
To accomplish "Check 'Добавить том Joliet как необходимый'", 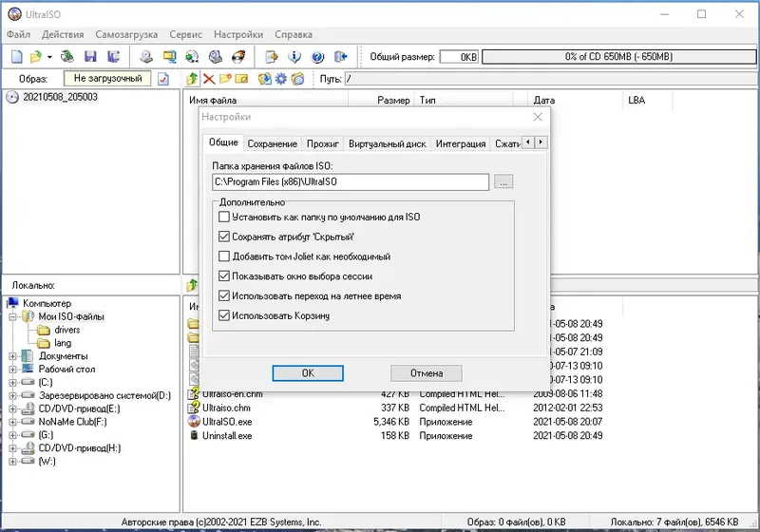I will click(x=224, y=256).
